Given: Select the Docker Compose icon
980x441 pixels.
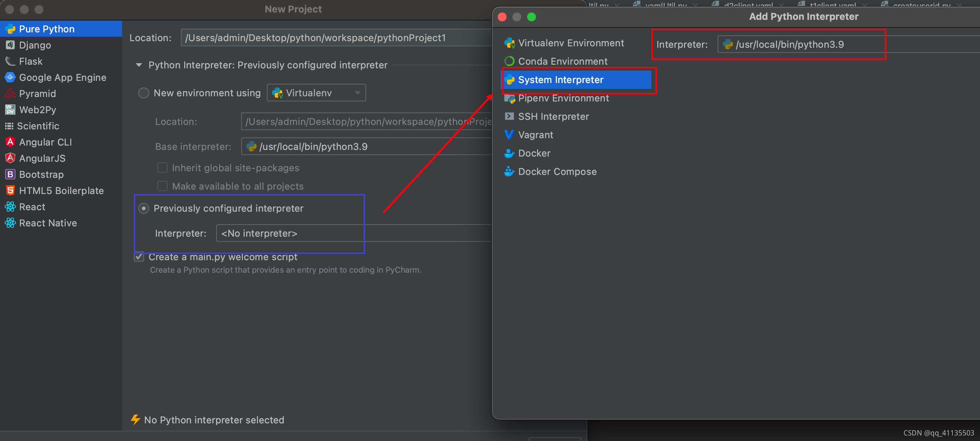Looking at the screenshot, I should tap(509, 172).
